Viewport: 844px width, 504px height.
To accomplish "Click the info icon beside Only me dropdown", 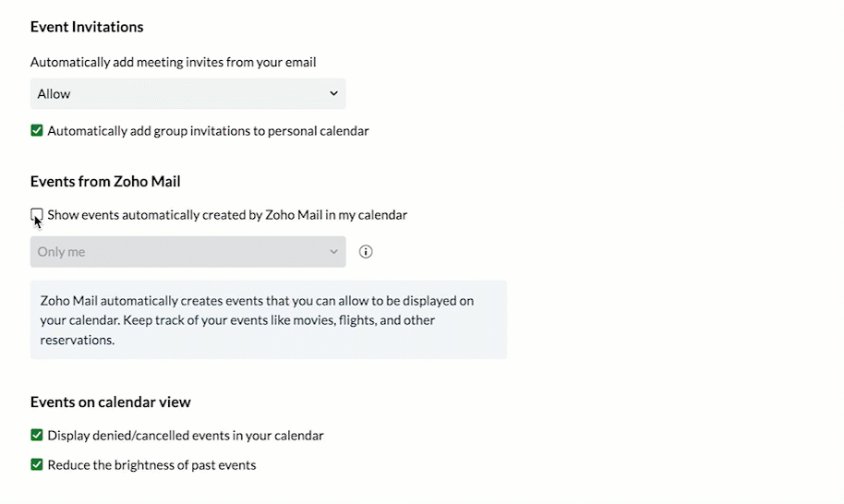I will coord(366,252).
